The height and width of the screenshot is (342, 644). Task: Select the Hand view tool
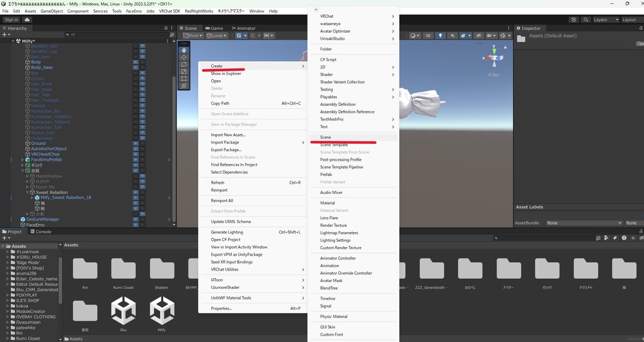click(184, 50)
